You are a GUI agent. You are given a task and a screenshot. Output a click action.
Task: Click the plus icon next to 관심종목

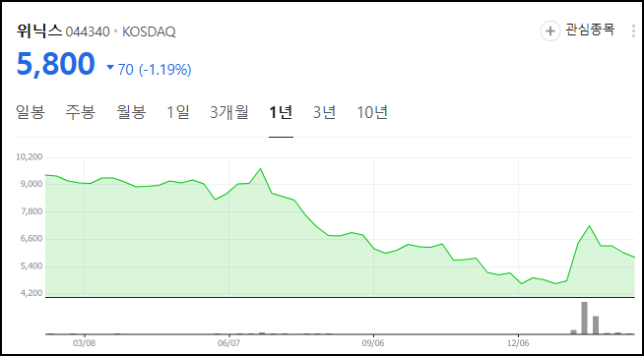(549, 31)
